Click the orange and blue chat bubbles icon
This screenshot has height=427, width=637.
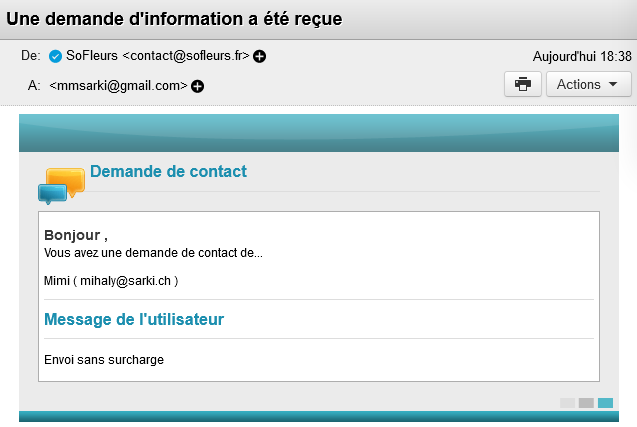61,185
